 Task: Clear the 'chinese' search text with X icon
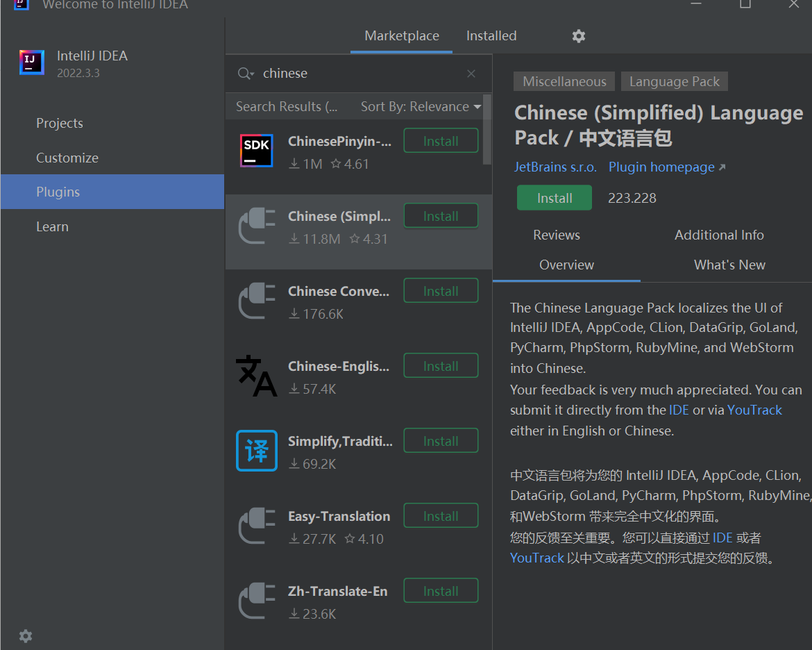coord(471,74)
